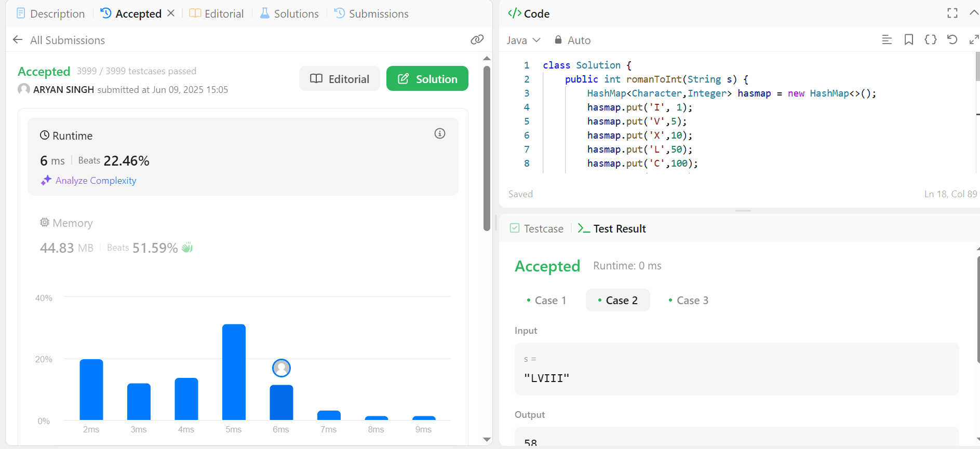Screen dimensions: 980x449
Task: Copy the submission link icon
Action: (x=477, y=40)
